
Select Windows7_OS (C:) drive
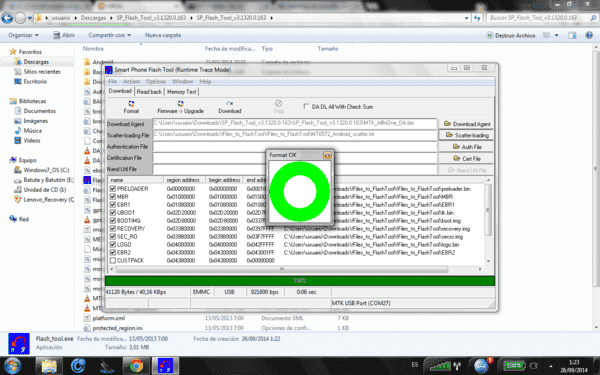pos(42,170)
